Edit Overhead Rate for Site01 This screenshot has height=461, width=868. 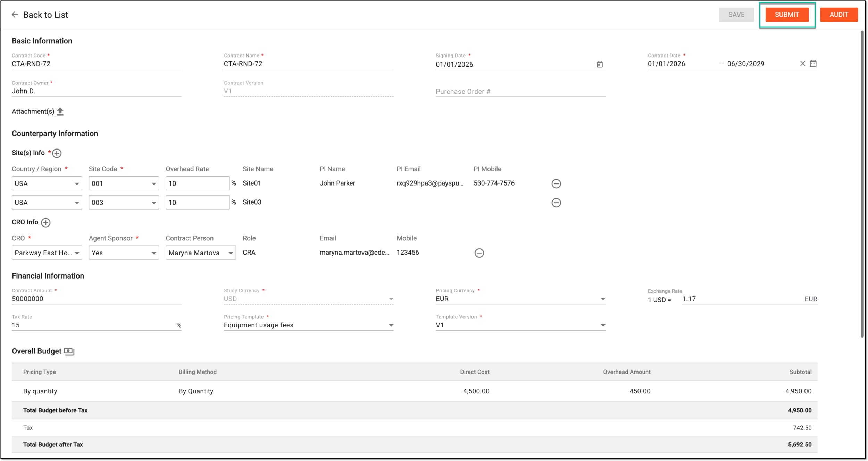coord(198,183)
